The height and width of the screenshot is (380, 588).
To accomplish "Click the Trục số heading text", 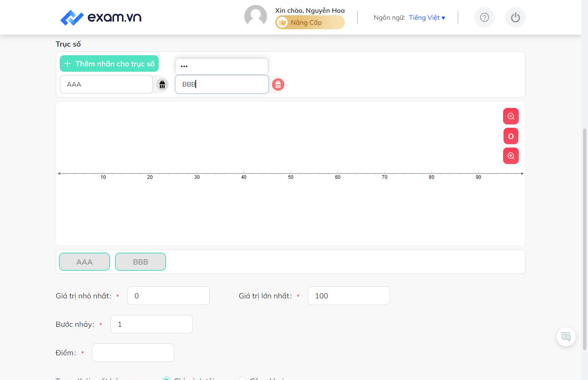I will pos(68,44).
